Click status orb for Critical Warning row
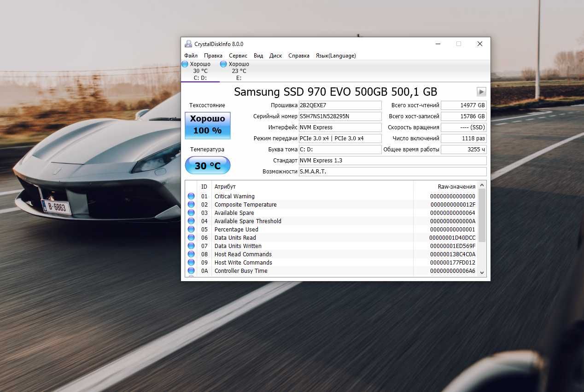Image resolution: width=584 pixels, height=392 pixels. 191,196
